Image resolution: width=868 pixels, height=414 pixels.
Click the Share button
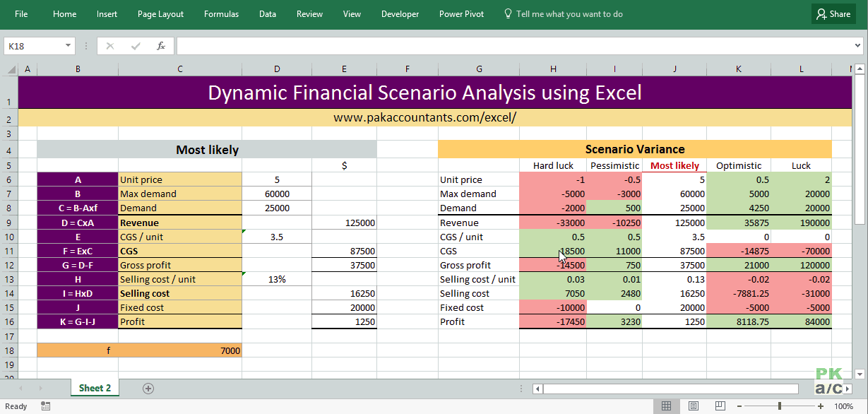833,14
